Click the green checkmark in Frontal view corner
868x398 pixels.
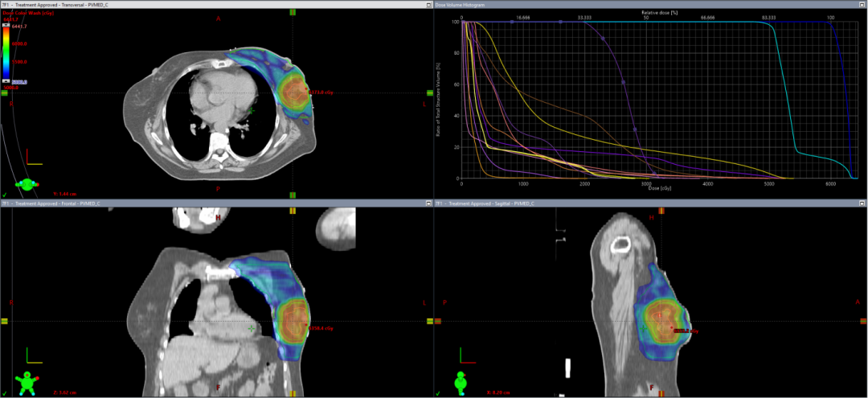tap(5, 392)
